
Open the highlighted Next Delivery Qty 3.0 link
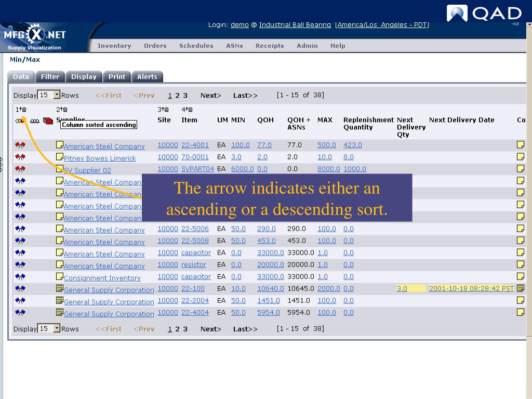point(402,289)
